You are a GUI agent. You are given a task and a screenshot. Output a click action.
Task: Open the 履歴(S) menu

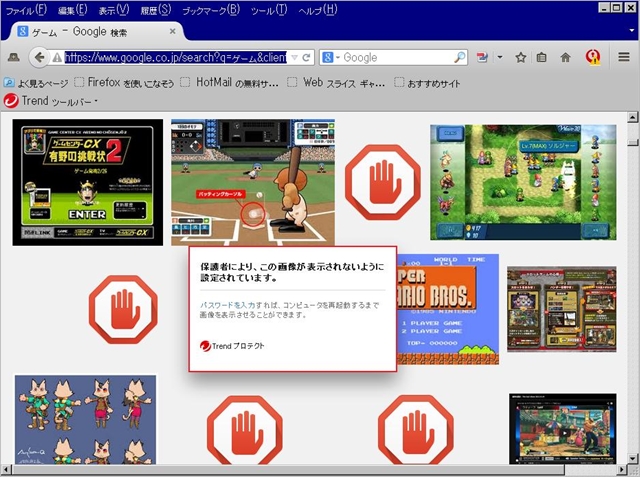156,10
